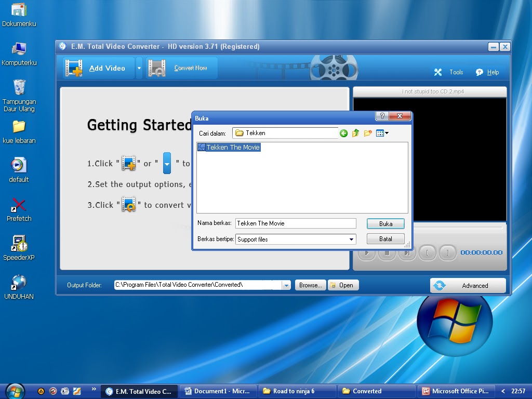Click the next frame player button
This screenshot has width=532, height=399.
click(x=407, y=253)
